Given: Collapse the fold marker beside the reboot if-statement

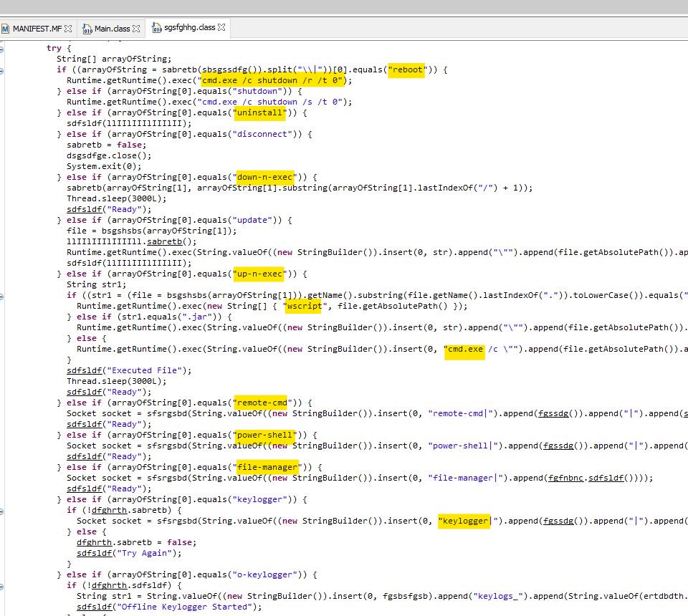Looking at the screenshot, I should pyautogui.click(x=1, y=70).
